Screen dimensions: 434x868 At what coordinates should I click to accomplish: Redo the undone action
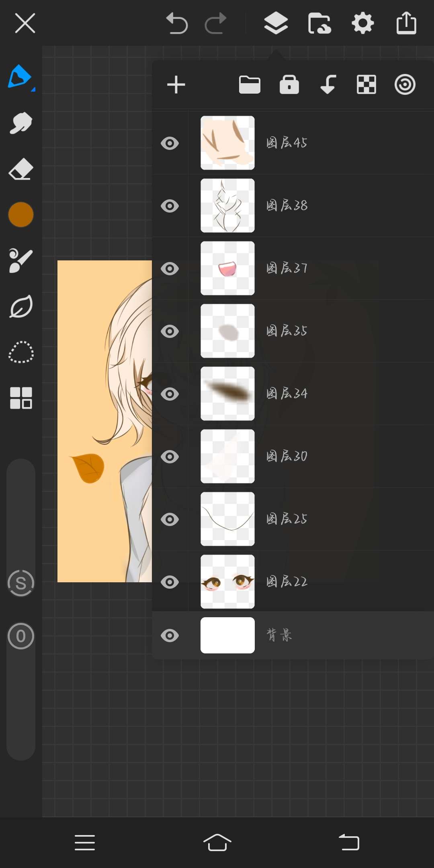pos(216,23)
